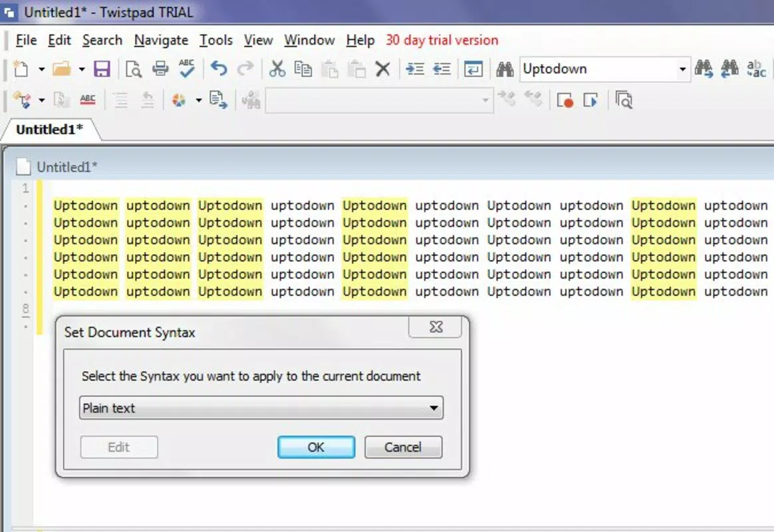This screenshot has height=532, width=774.
Task: Expand the color palette dropdown arrow
Action: (198, 100)
